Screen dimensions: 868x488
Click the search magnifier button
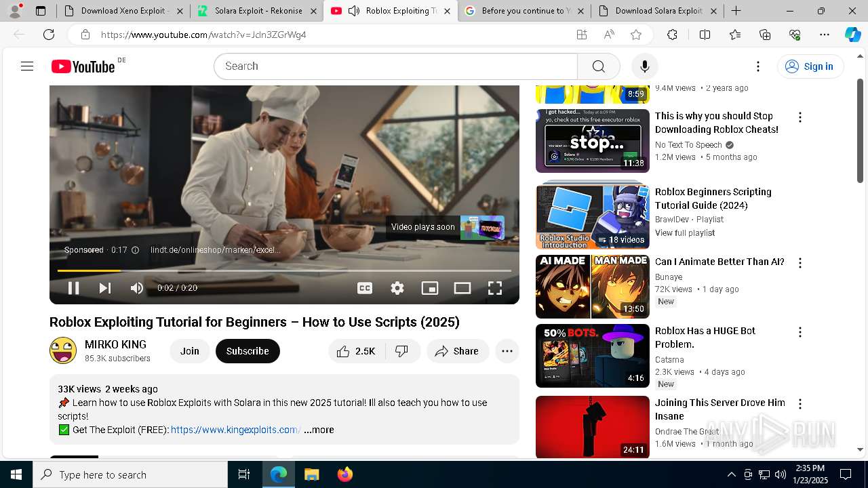pos(598,66)
